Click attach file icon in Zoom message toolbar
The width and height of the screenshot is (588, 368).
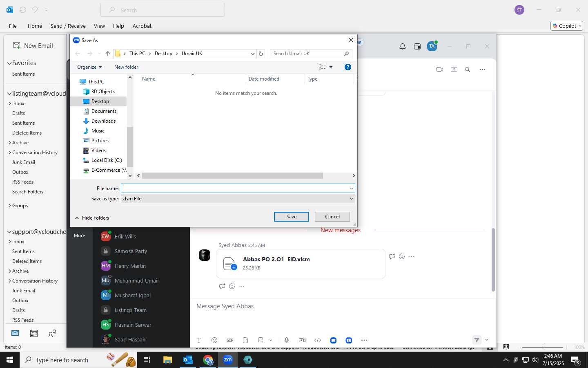[245, 340]
